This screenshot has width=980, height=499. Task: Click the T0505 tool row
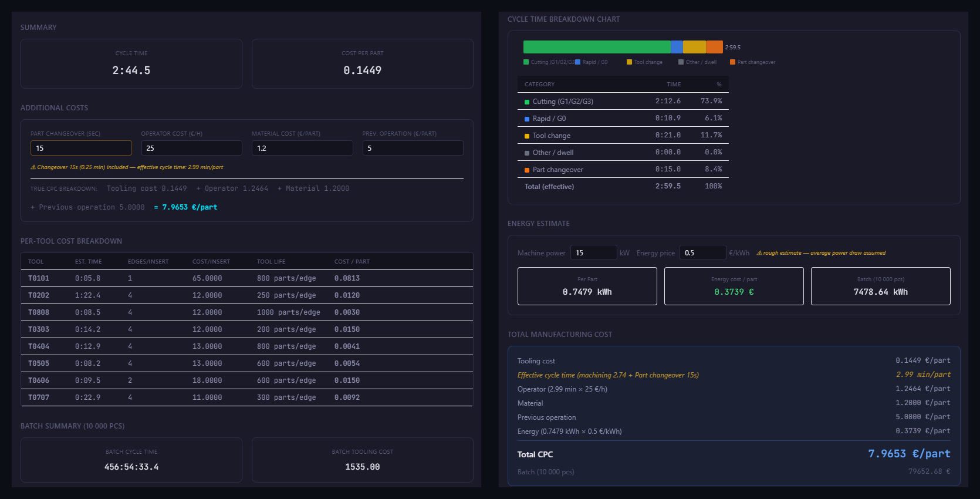pos(247,363)
